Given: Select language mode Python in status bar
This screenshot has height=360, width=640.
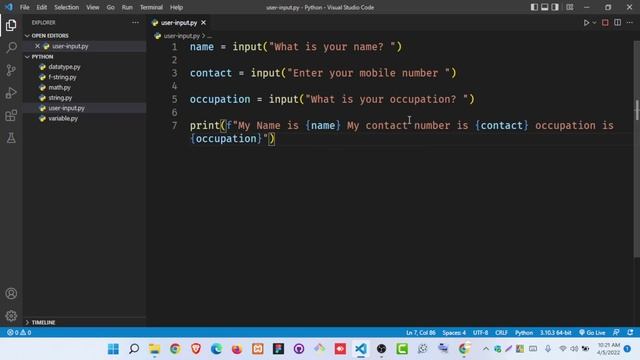Looking at the screenshot, I should [524, 333].
